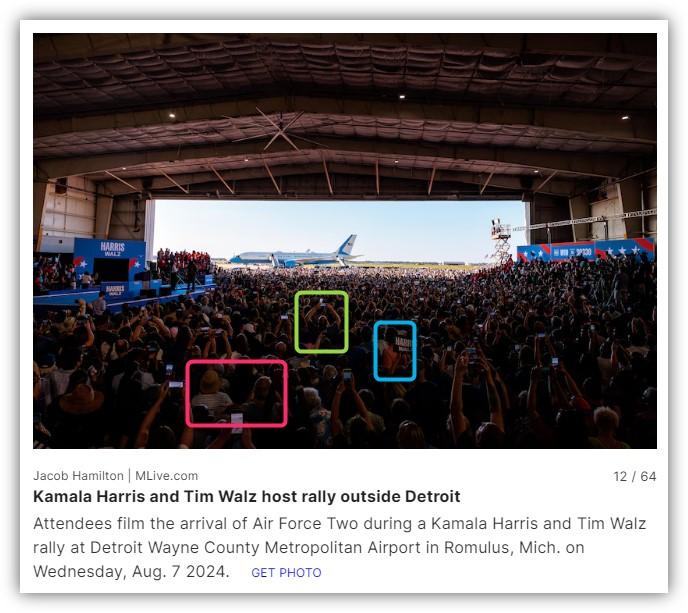Click the scissor lift tower near hangar door

(501, 240)
